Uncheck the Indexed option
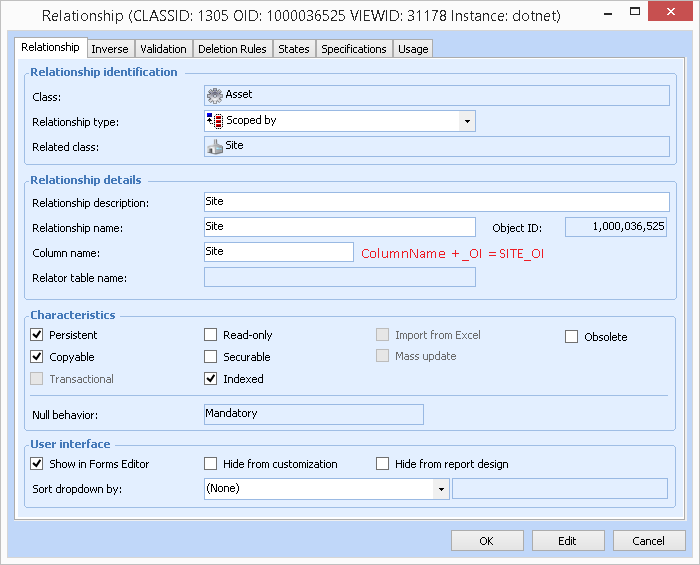The image size is (700, 565). point(211,379)
